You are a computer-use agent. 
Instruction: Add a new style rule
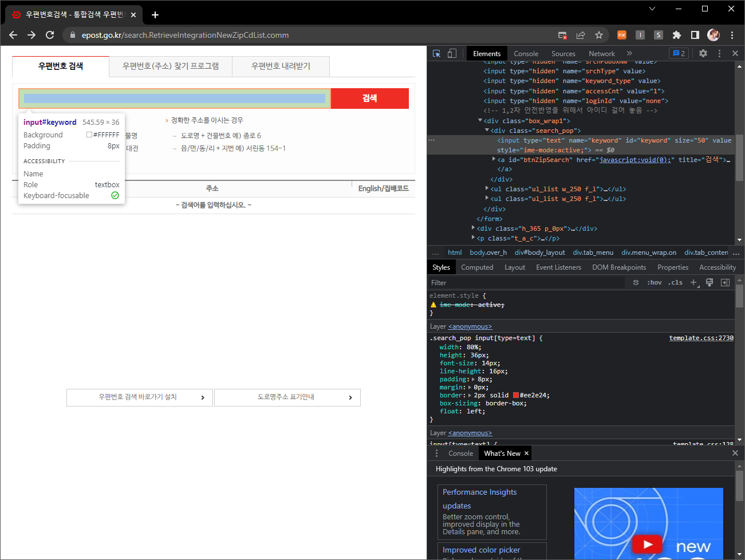click(x=694, y=282)
